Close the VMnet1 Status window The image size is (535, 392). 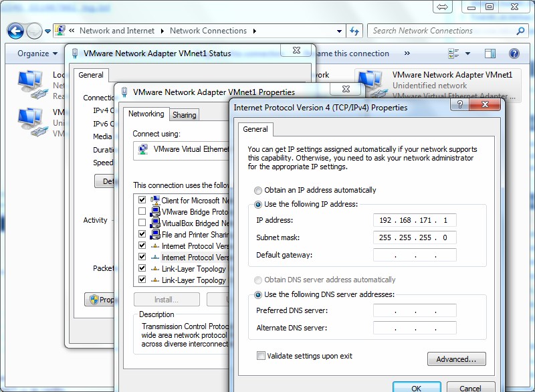click(x=296, y=50)
